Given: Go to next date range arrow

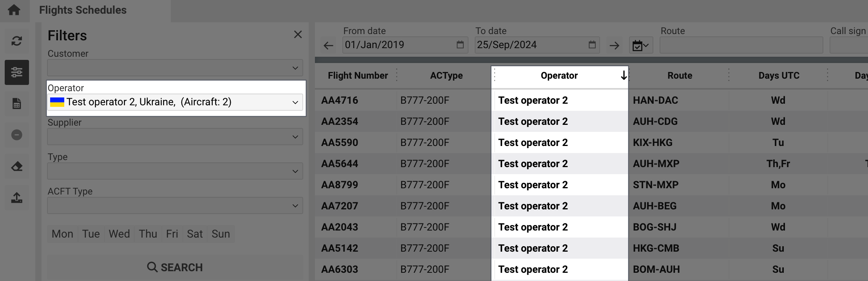Looking at the screenshot, I should tap(614, 45).
